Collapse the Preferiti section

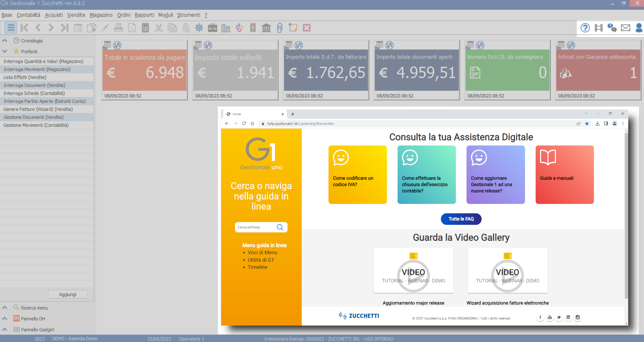pos(4,51)
